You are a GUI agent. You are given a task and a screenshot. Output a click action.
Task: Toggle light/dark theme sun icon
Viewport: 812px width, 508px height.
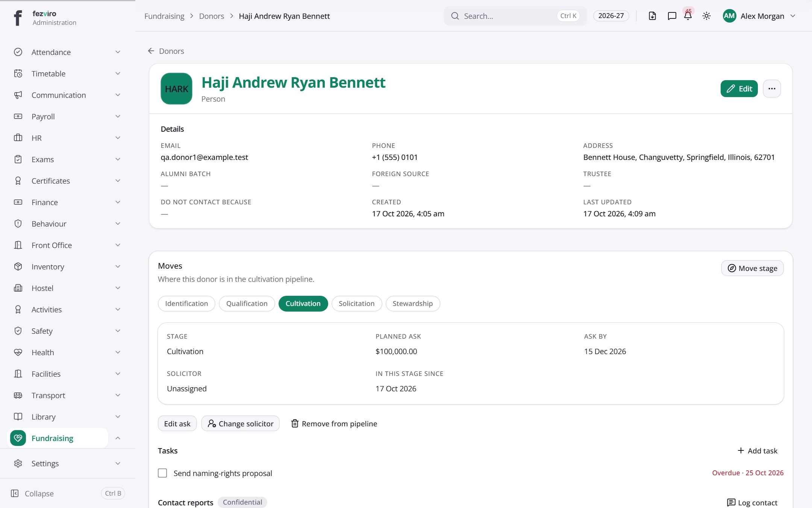(x=706, y=16)
